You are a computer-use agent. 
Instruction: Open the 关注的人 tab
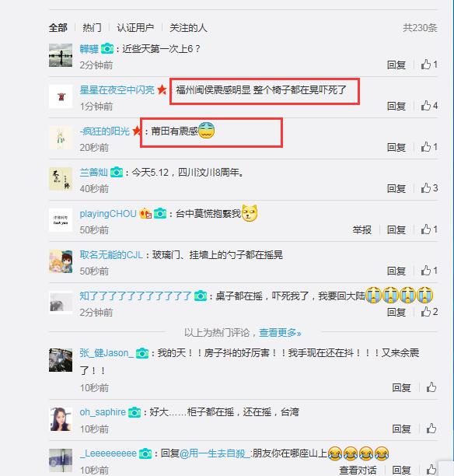[188, 28]
